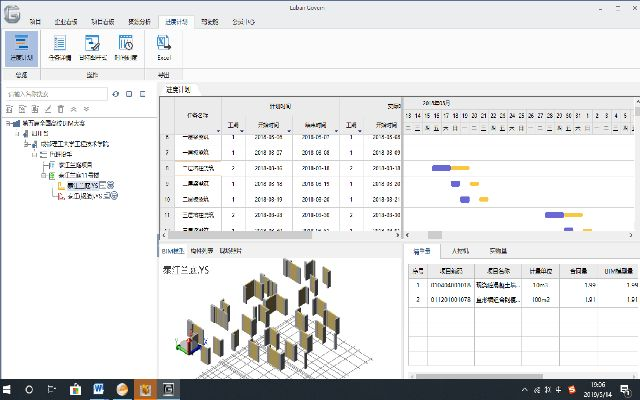Select the middle tab in bottom-right panel
This screenshot has width=640, height=400.
[x=461, y=250]
